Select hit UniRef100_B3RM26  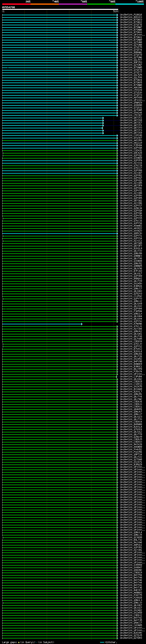[x=131, y=286]
